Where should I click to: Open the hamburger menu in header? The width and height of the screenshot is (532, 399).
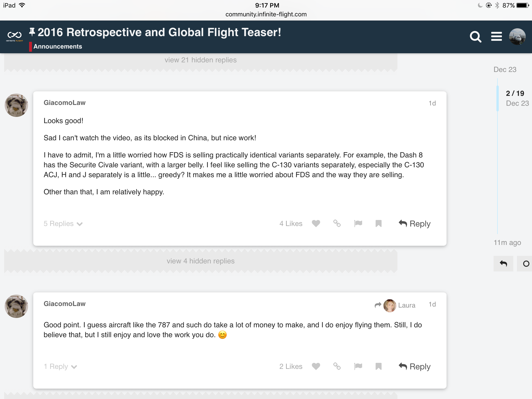496,37
